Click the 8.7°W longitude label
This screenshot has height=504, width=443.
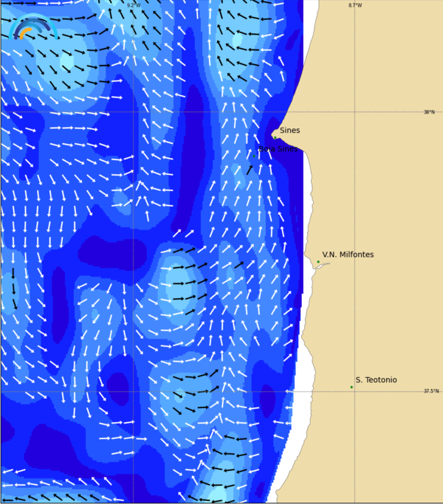(x=355, y=5)
